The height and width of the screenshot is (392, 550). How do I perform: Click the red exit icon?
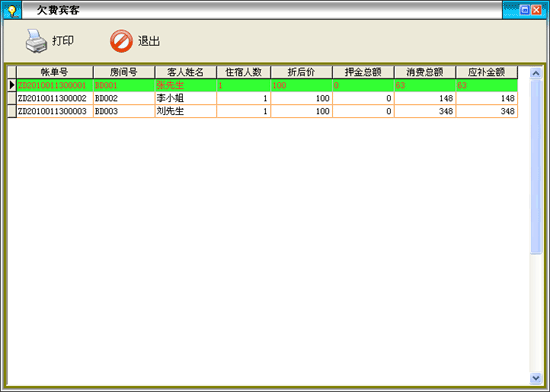click(121, 41)
